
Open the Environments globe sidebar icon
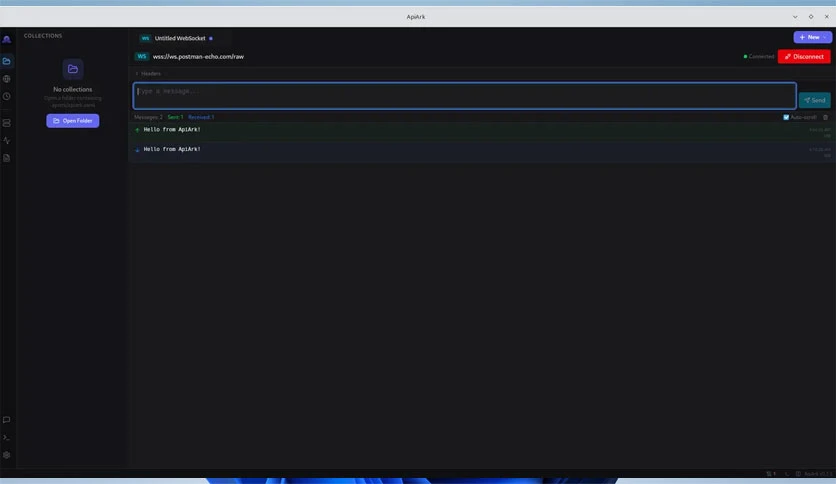(6, 79)
